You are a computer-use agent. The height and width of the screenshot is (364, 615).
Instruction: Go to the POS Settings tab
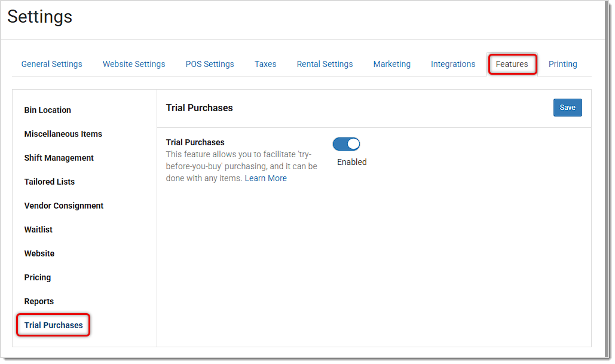210,64
